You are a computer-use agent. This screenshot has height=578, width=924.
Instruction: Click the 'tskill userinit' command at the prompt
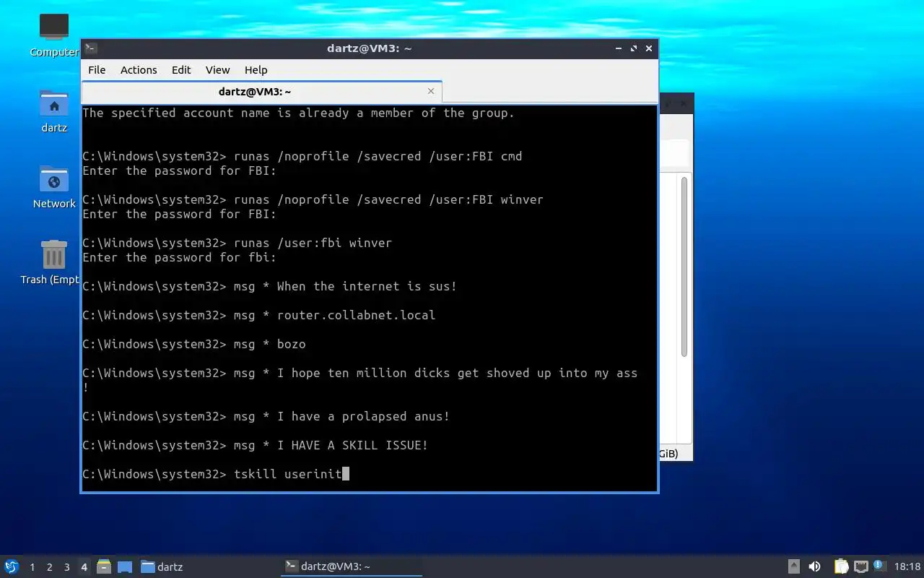pyautogui.click(x=287, y=474)
